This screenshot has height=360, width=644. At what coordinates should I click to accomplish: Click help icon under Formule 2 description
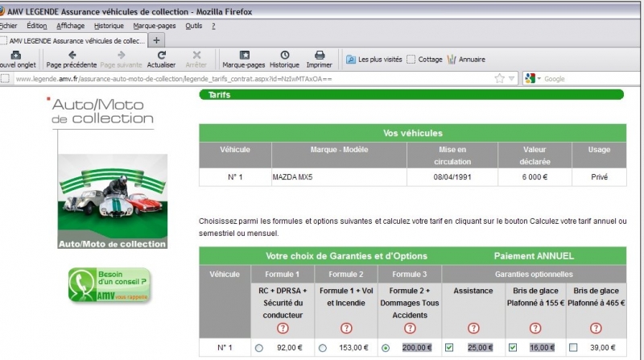click(346, 328)
